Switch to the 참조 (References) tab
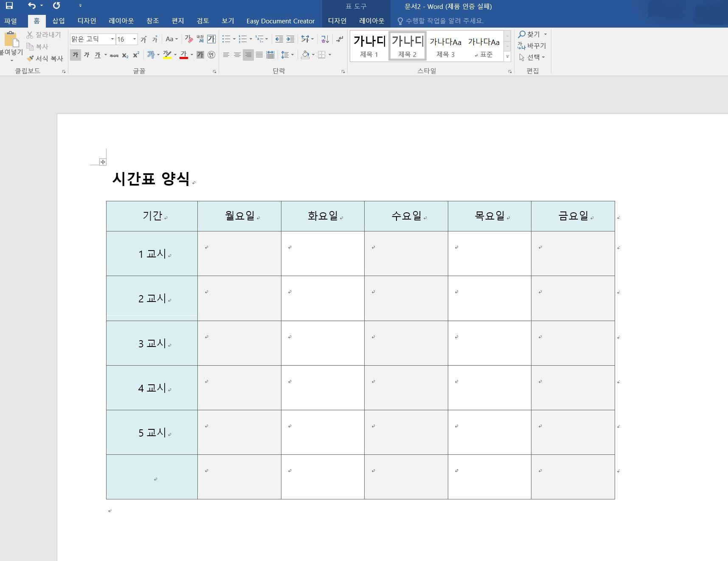The height and width of the screenshot is (561, 728). (153, 21)
